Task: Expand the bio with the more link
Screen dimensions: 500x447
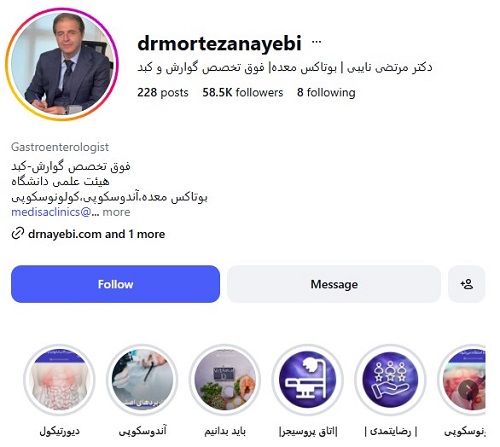Action: coord(116,212)
